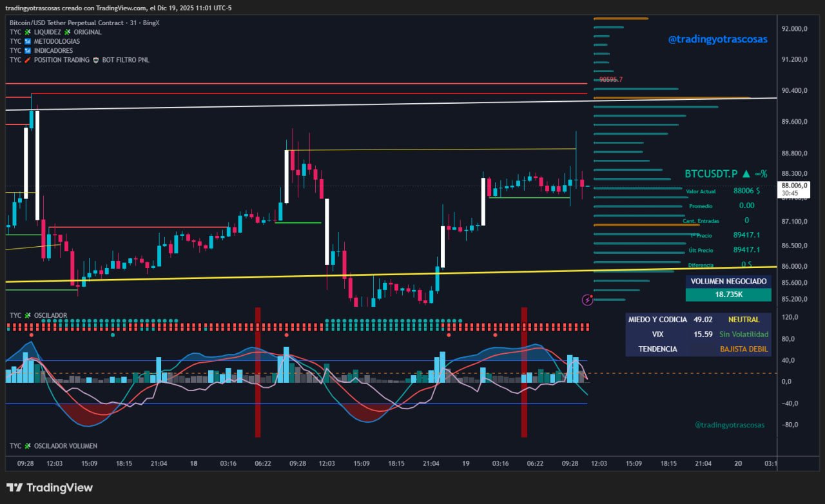Screen dimensions: 825x504
Task: Click the 90595.7 price level label
Action: tap(611, 80)
